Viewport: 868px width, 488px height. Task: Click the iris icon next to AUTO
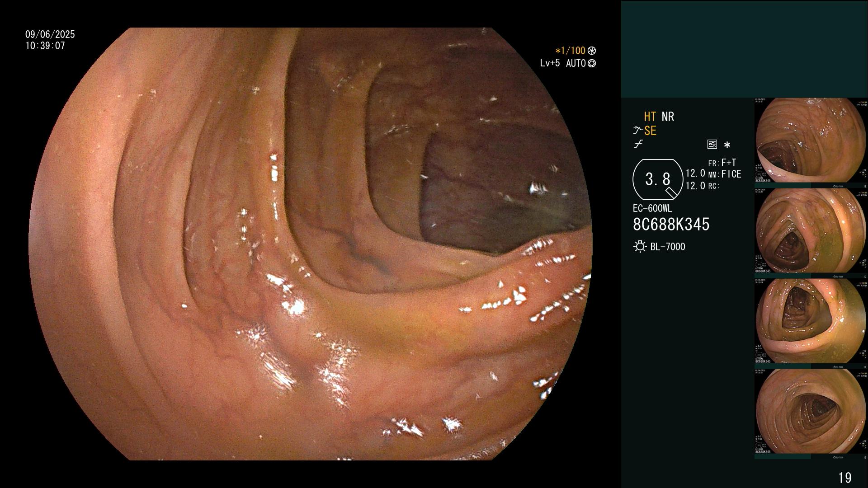(x=592, y=63)
